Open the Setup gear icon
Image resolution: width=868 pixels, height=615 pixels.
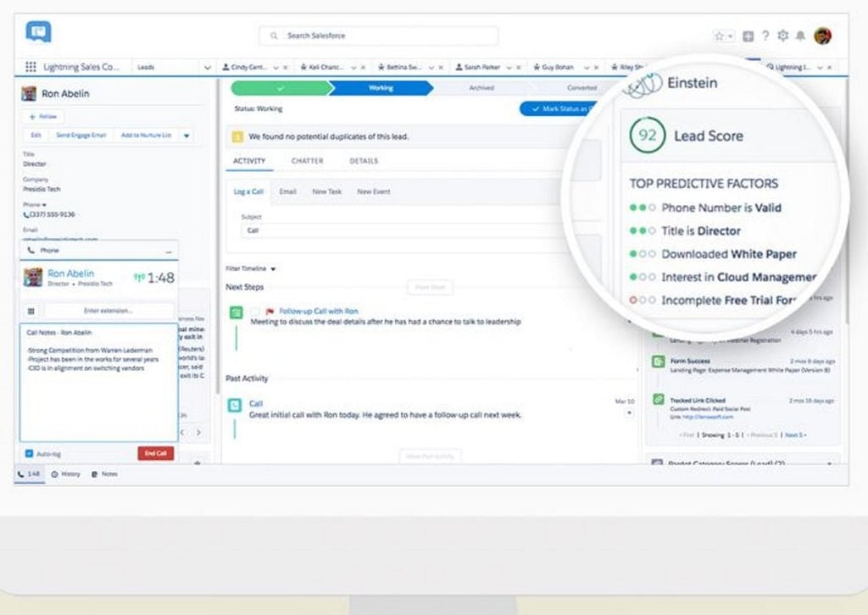[782, 36]
